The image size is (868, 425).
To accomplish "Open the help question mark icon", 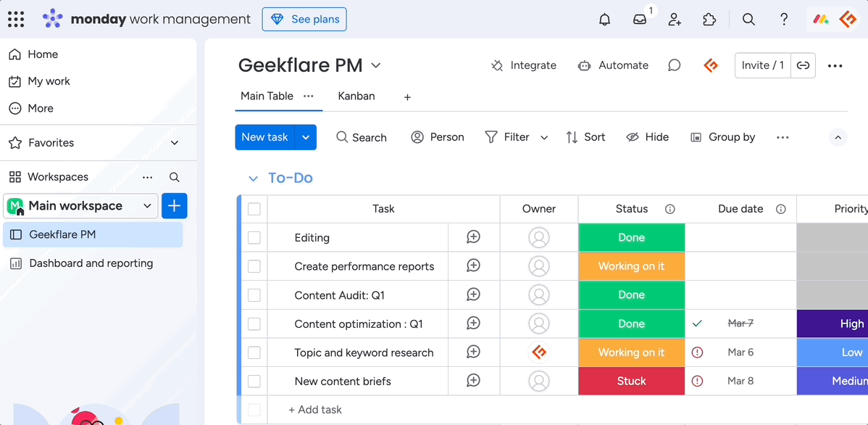I will click(x=784, y=20).
